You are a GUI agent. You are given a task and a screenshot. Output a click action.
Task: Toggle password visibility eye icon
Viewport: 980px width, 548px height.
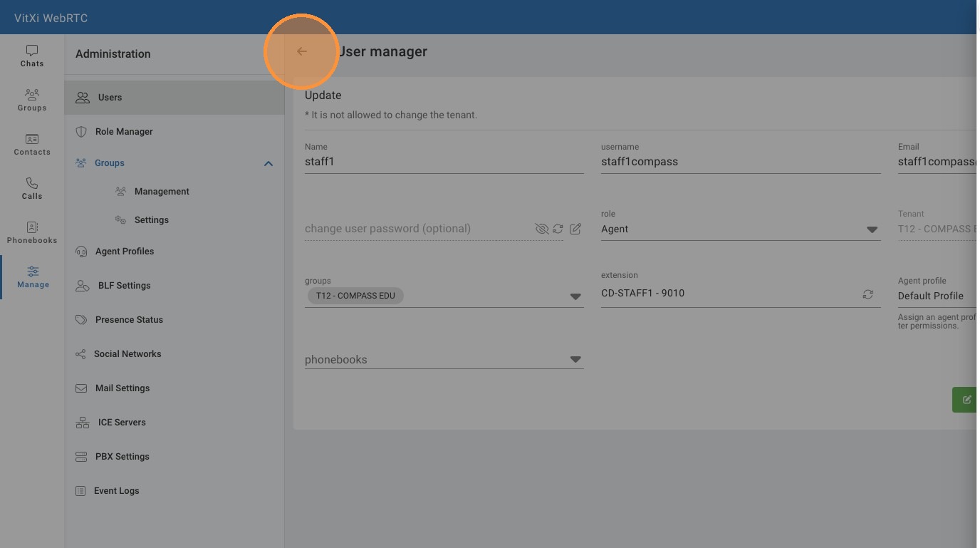[541, 229]
